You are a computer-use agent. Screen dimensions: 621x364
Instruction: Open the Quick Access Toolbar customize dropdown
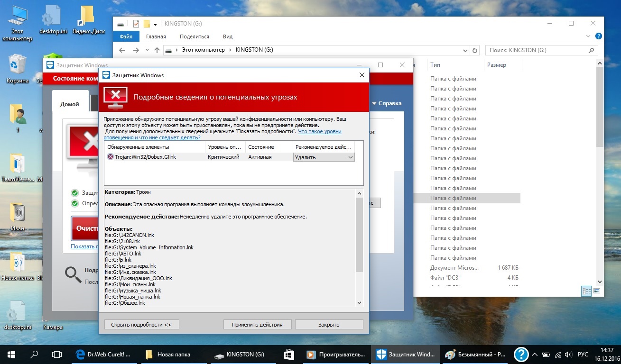pyautogui.click(x=155, y=24)
